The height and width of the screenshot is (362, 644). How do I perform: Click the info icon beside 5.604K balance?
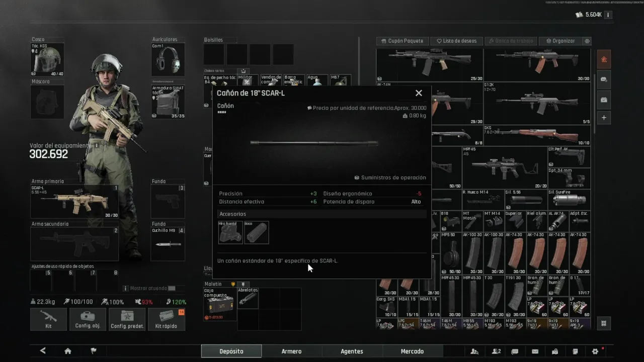tap(608, 15)
